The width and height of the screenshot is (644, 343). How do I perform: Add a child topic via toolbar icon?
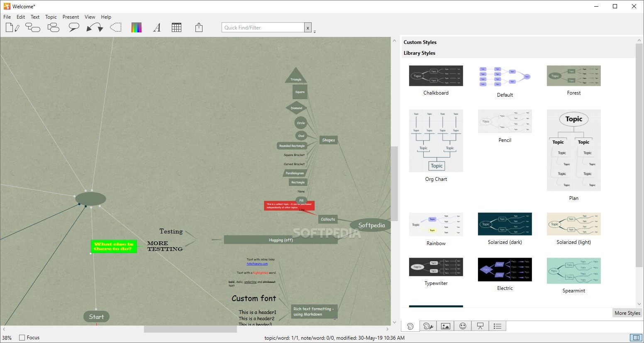(33, 28)
